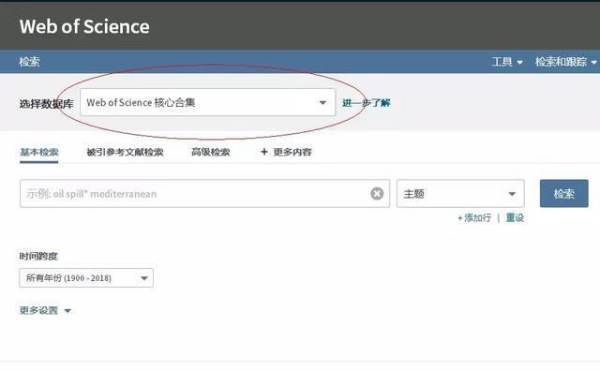Switch to 被引参考文献检索 tab
Viewport: 600px width, 371px height.
[125, 152]
